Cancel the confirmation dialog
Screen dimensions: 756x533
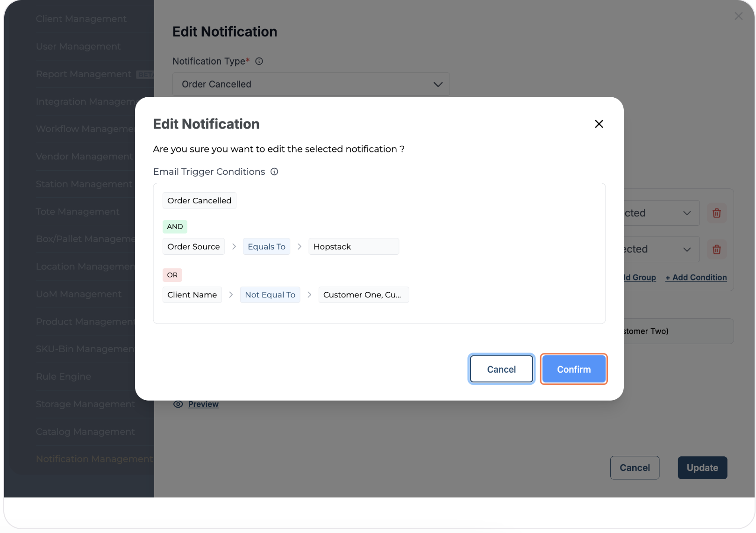point(501,369)
